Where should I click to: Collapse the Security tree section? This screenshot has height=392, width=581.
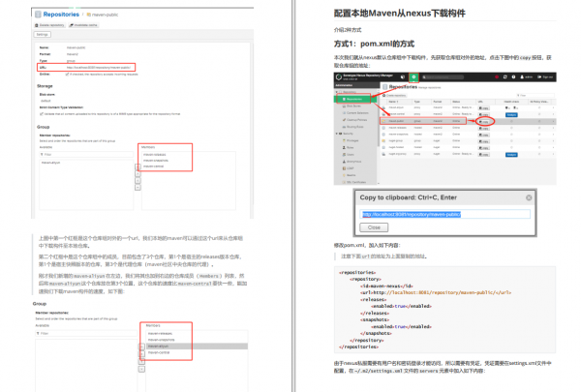coord(337,134)
